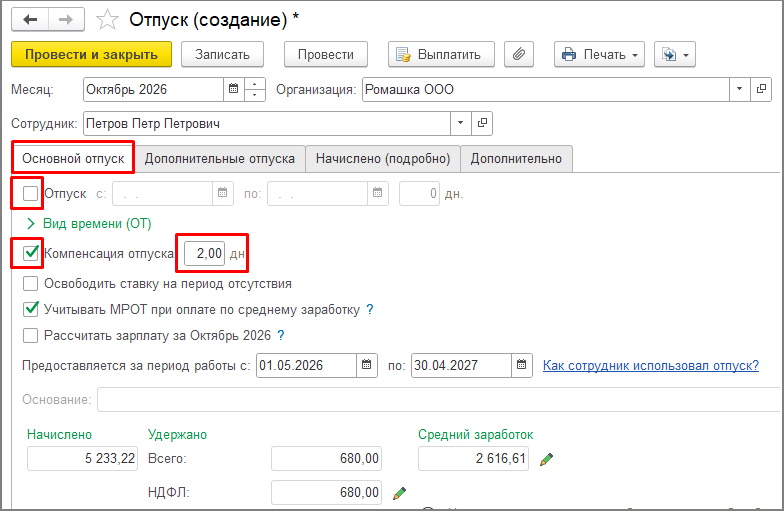Edit average earnings with the pencil icon
The height and width of the screenshot is (511, 784).
pos(546,459)
